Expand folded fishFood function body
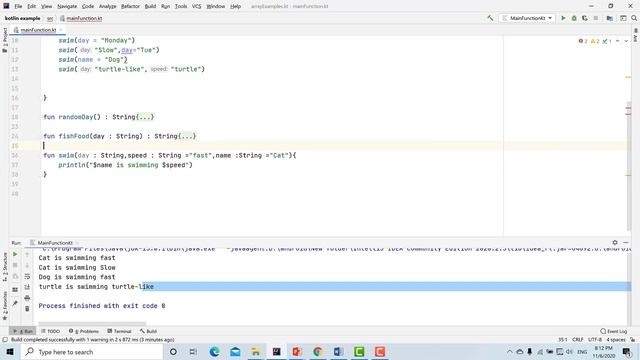This screenshot has height=360, width=640. click(187, 136)
